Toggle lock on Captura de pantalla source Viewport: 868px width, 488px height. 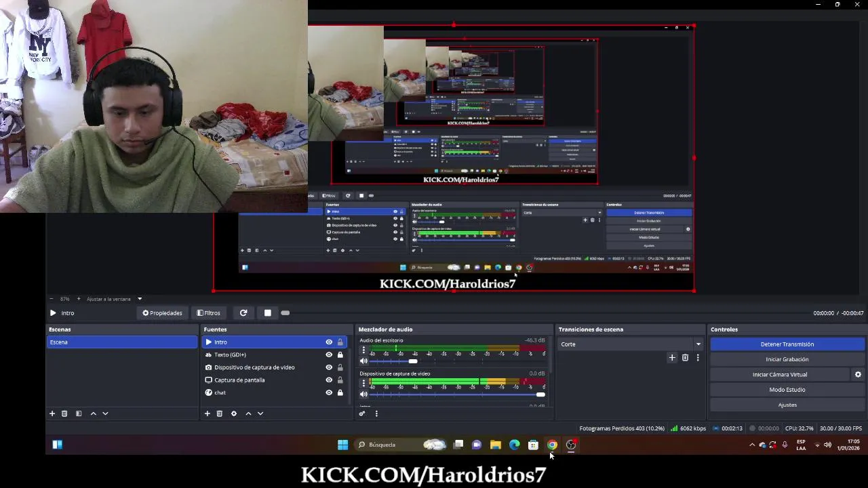point(340,380)
